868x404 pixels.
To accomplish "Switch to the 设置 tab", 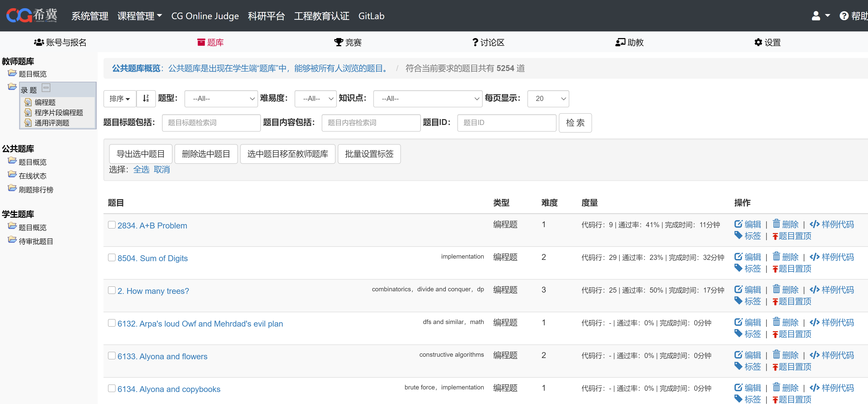I will pyautogui.click(x=767, y=42).
